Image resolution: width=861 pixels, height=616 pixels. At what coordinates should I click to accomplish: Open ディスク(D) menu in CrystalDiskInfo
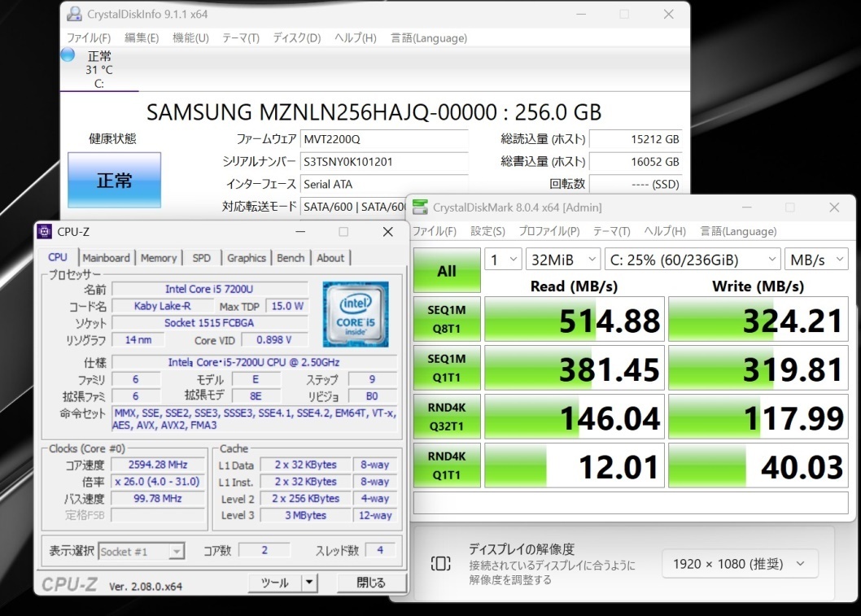point(297,38)
